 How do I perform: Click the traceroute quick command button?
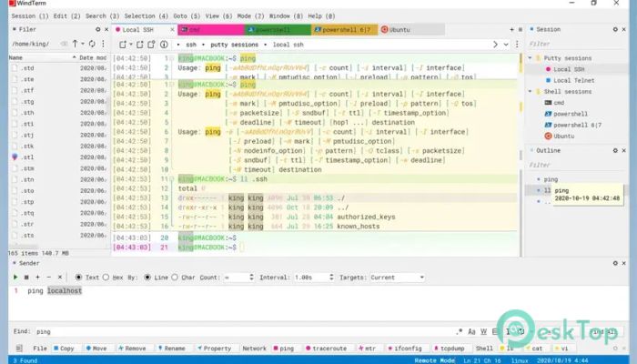pyautogui.click(x=326, y=349)
